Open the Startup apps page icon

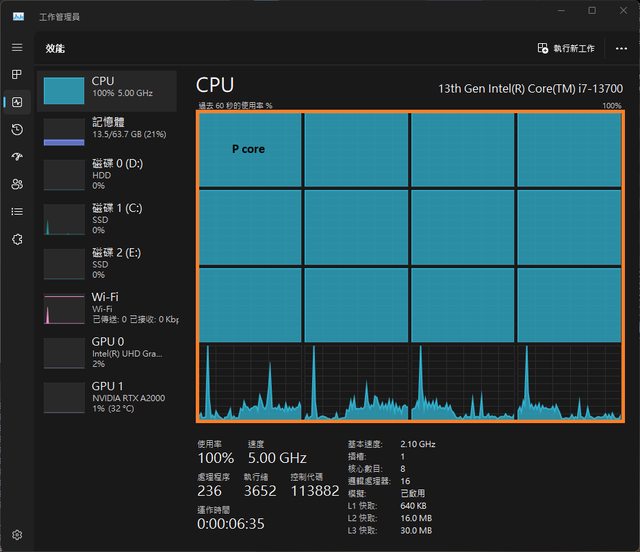(x=17, y=157)
